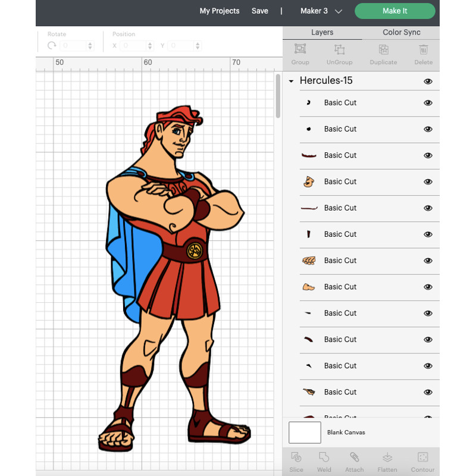Click the Rotate value up arrow
This screenshot has width=476, height=476.
(89, 43)
